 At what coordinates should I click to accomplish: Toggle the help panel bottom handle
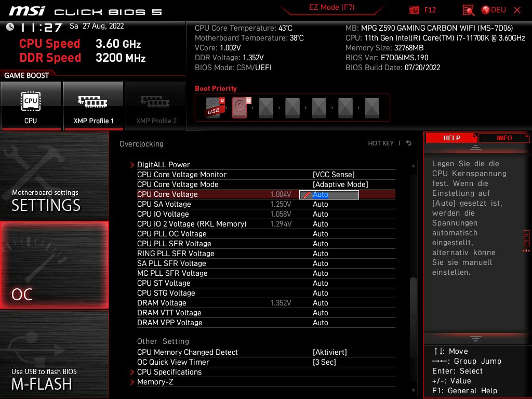tap(476, 339)
